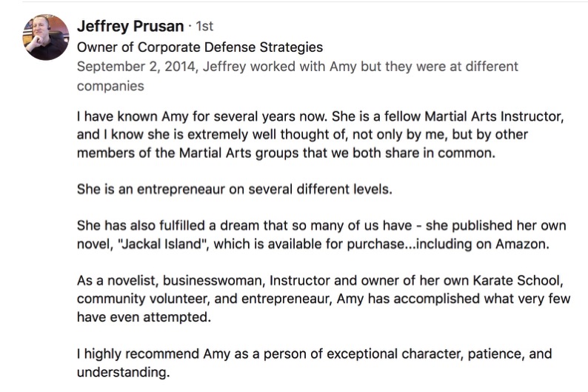This screenshot has height=392, width=588.
Task: Click the "As a novelist, businesswoman" line
Action: [x=320, y=280]
